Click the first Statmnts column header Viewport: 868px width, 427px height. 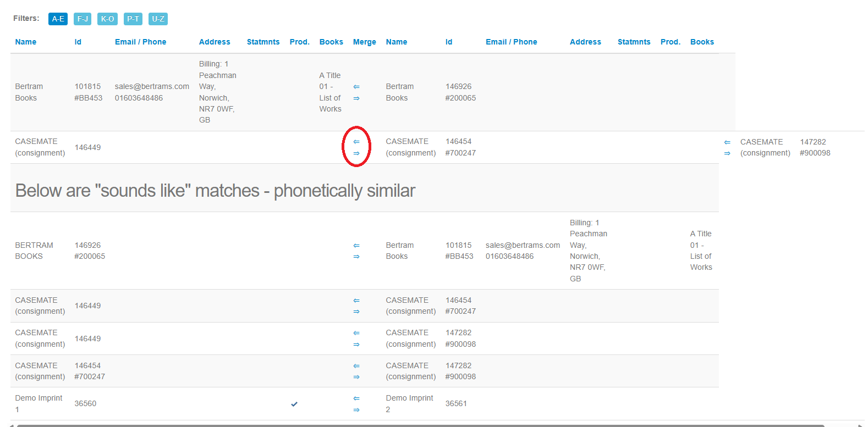263,42
